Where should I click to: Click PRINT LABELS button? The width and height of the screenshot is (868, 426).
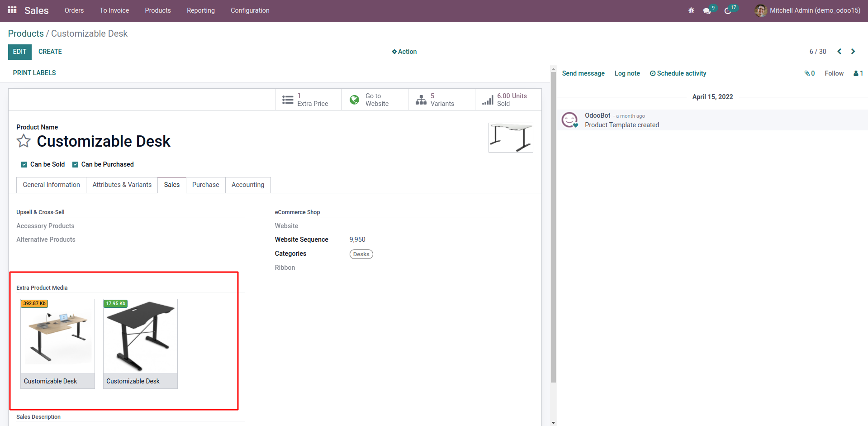point(34,73)
